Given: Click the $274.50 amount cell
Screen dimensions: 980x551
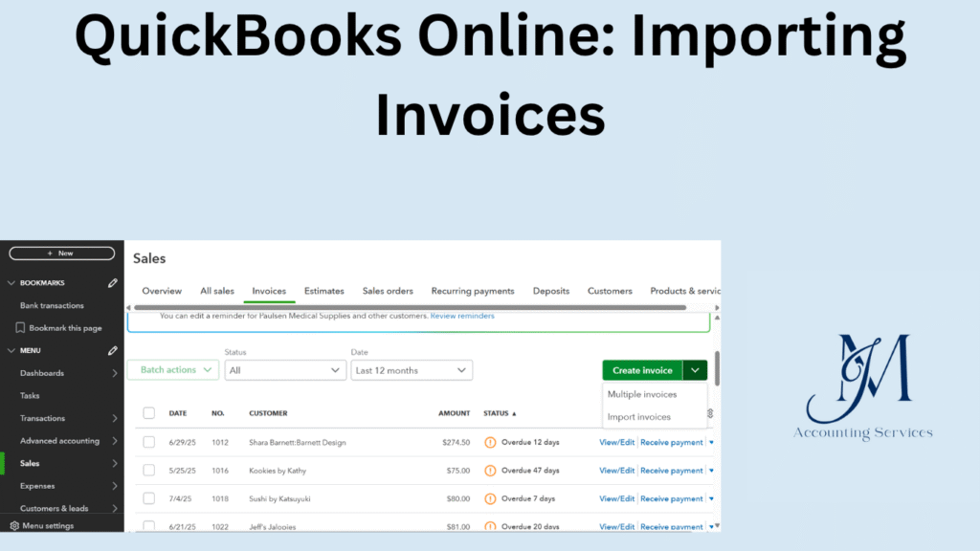Looking at the screenshot, I should tap(456, 442).
